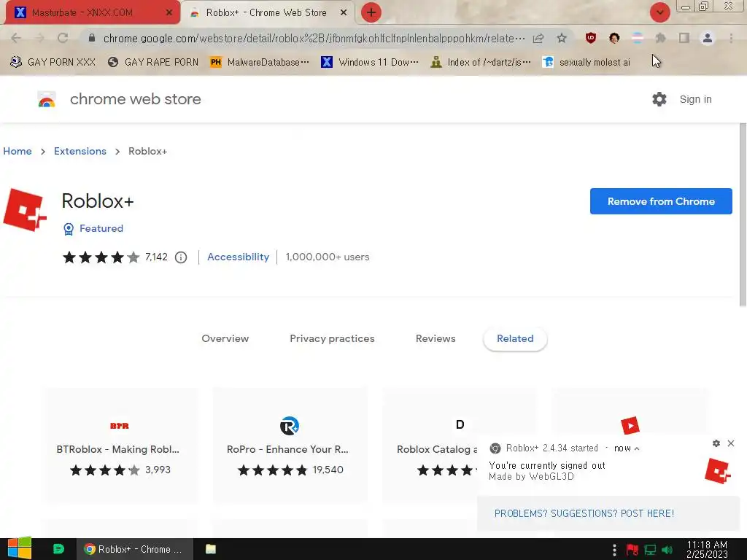Click the Roblox+ star rating
This screenshot has width=747, height=560.
tap(101, 257)
